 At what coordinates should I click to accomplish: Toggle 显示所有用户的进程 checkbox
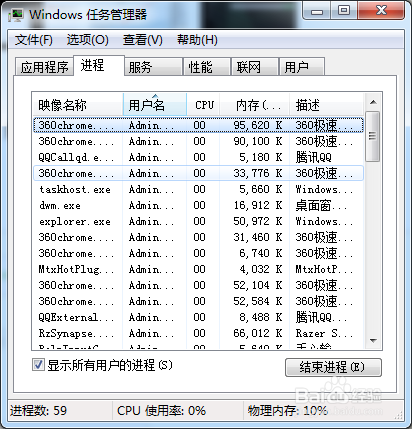[38, 364]
